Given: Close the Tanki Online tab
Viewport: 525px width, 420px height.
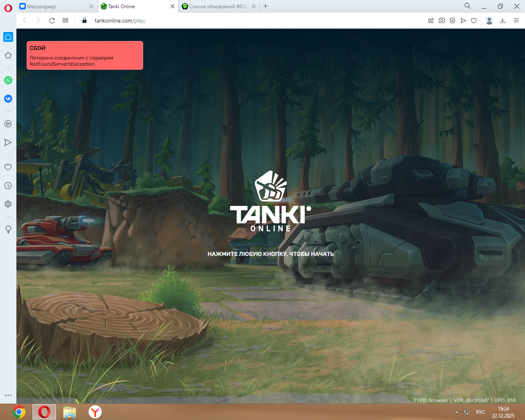Looking at the screenshot, I should tap(173, 7).
